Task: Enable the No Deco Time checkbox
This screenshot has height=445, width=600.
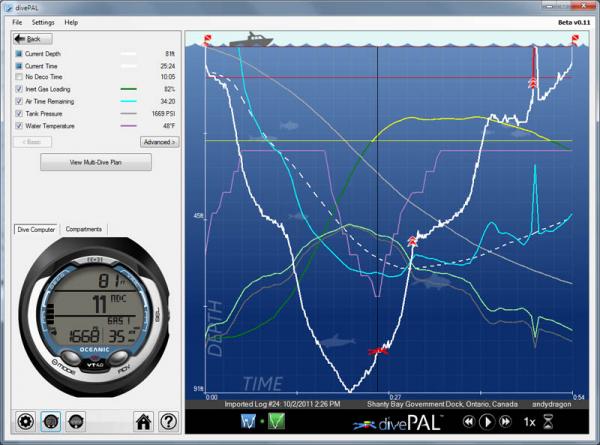Action: click(x=19, y=76)
